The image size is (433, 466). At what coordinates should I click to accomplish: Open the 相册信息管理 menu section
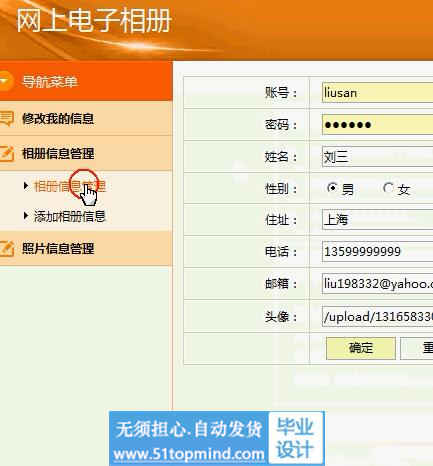(x=58, y=154)
